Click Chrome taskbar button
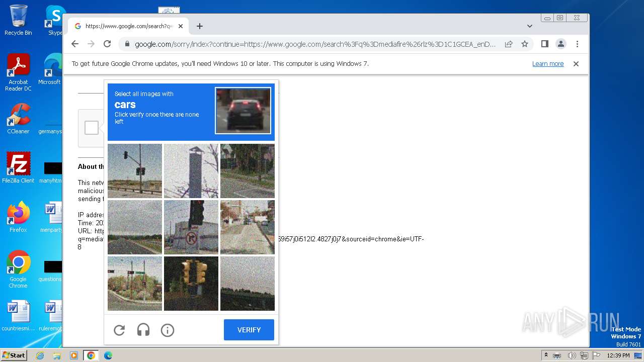Image resolution: width=644 pixels, height=362 pixels. (x=91, y=355)
